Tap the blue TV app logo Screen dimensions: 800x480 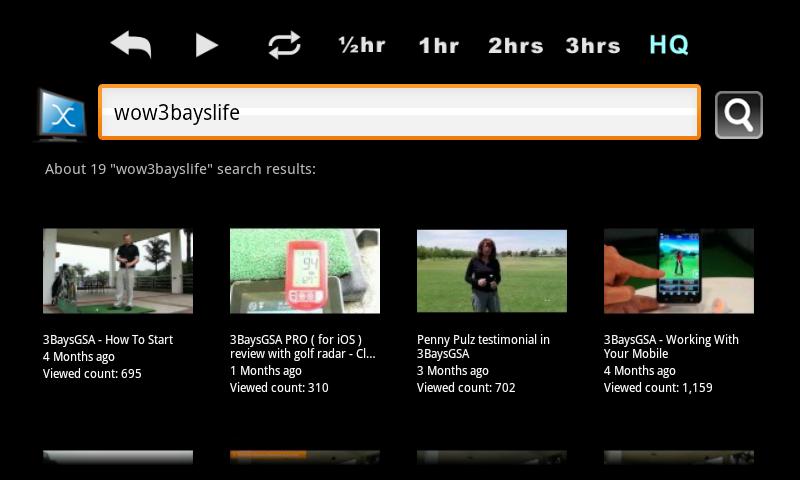62,115
